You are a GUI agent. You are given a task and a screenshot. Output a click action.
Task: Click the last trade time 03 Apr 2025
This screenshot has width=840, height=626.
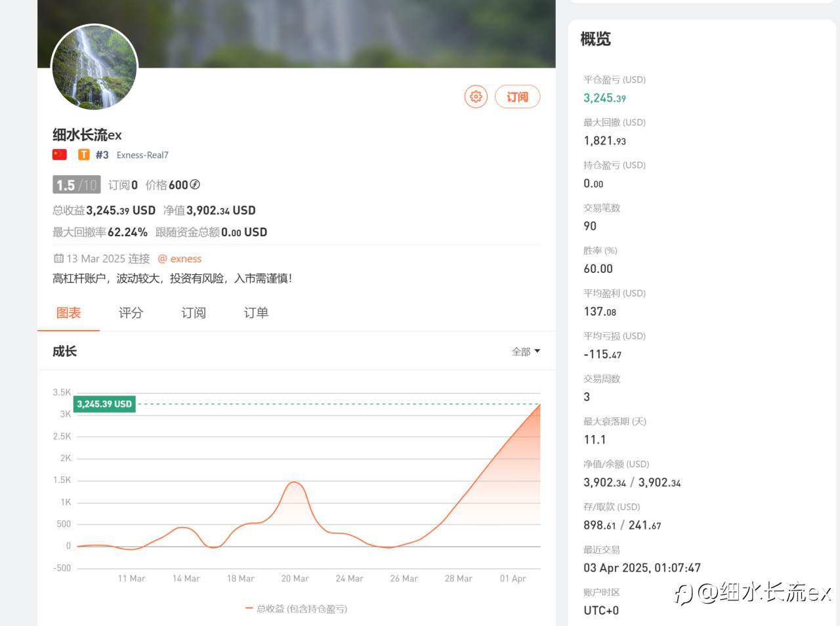(642, 568)
